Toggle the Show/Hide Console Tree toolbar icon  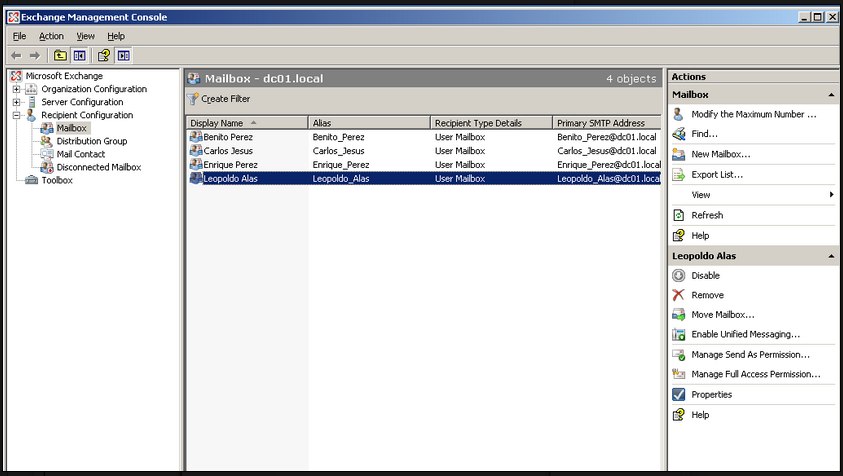[x=80, y=55]
